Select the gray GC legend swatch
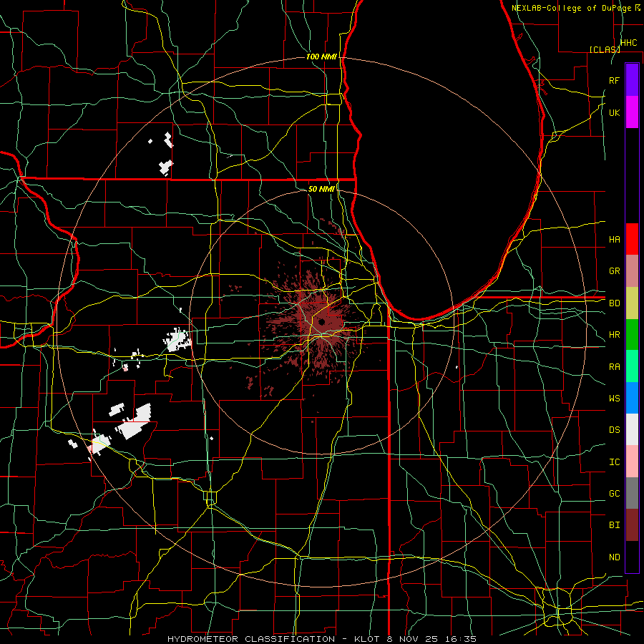644x644 pixels. coord(632,493)
